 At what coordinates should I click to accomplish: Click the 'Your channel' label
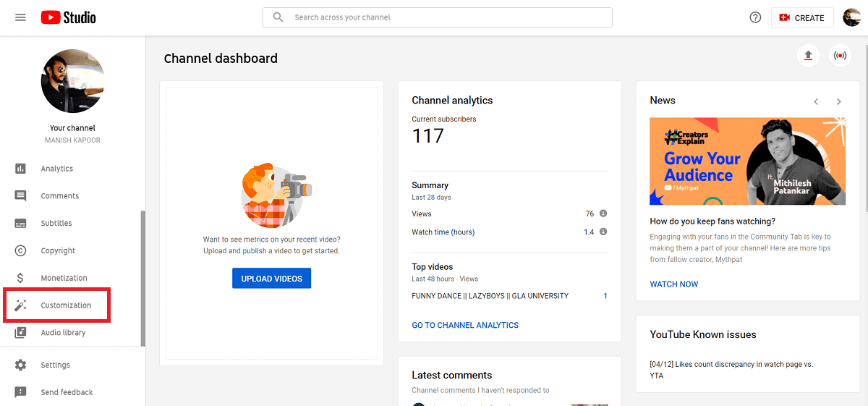(x=72, y=128)
